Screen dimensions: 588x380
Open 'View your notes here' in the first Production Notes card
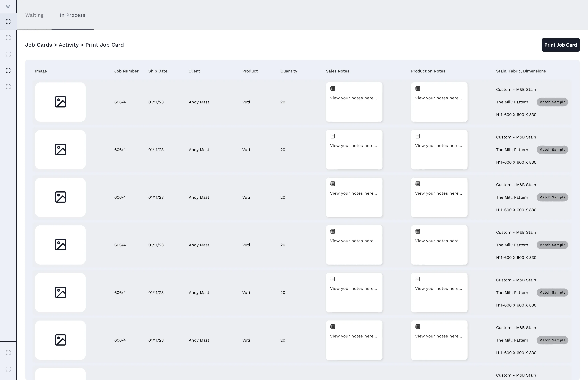coord(439,98)
